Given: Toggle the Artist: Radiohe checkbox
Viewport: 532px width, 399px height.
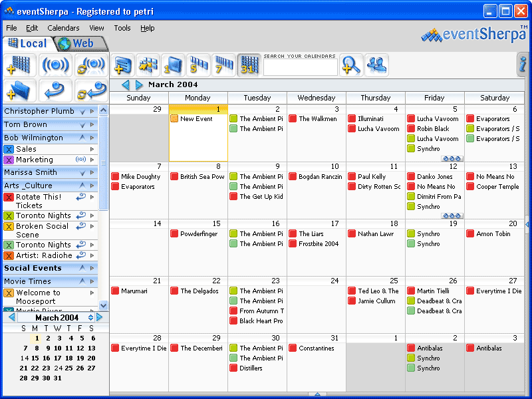Looking at the screenshot, I should [x=9, y=255].
